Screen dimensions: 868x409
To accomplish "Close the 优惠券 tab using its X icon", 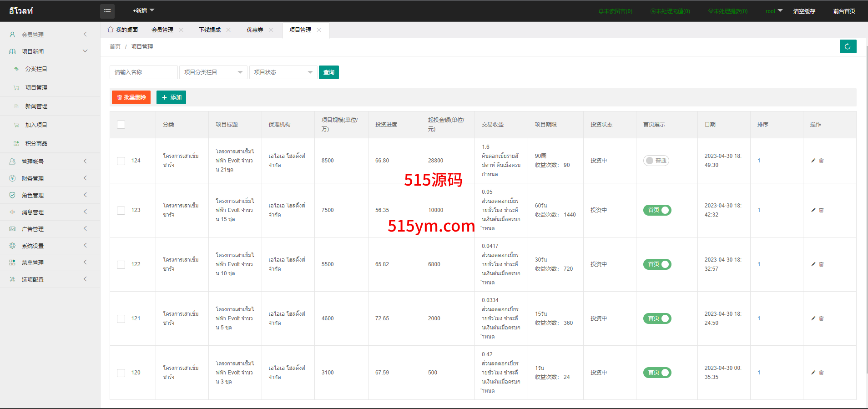I will [x=271, y=30].
